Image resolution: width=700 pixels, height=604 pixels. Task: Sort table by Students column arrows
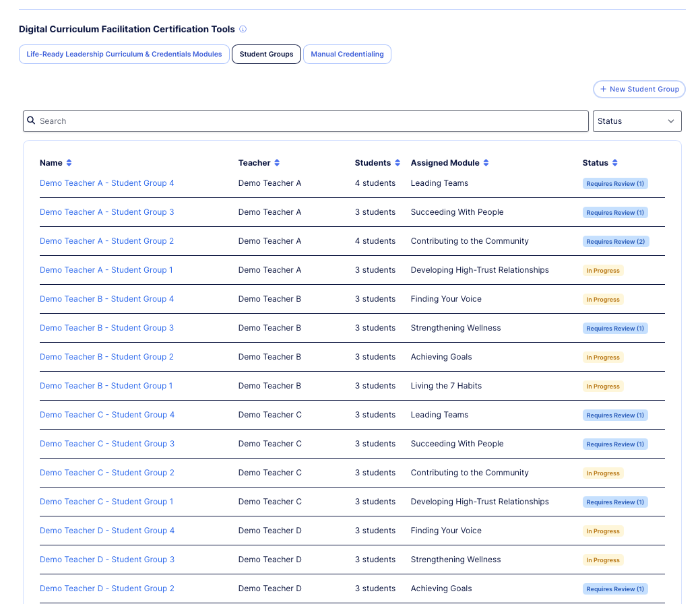pos(397,163)
